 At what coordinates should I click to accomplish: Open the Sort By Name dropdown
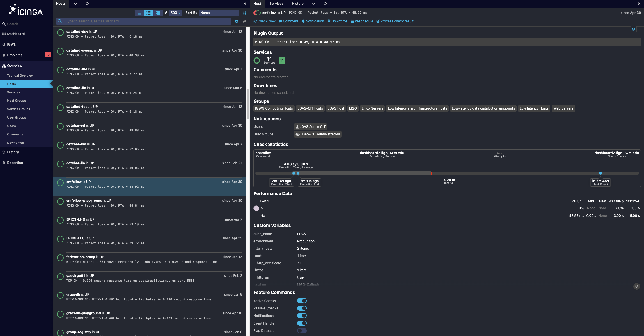coord(219,13)
